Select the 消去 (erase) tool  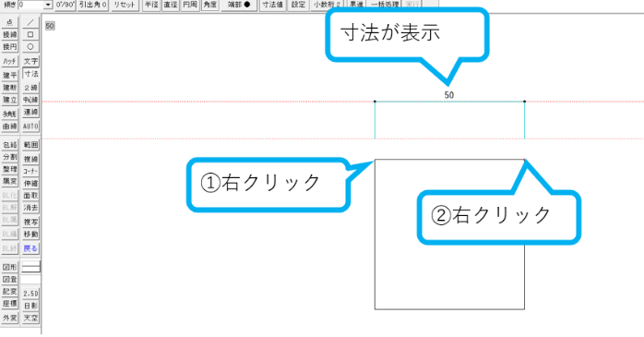click(x=30, y=208)
